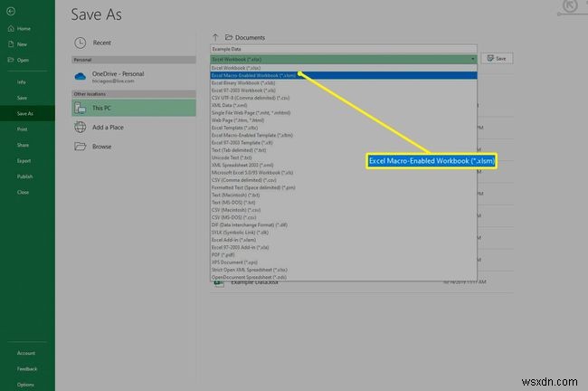Click the Example Data file name field
588x391 pixels.
click(x=343, y=49)
